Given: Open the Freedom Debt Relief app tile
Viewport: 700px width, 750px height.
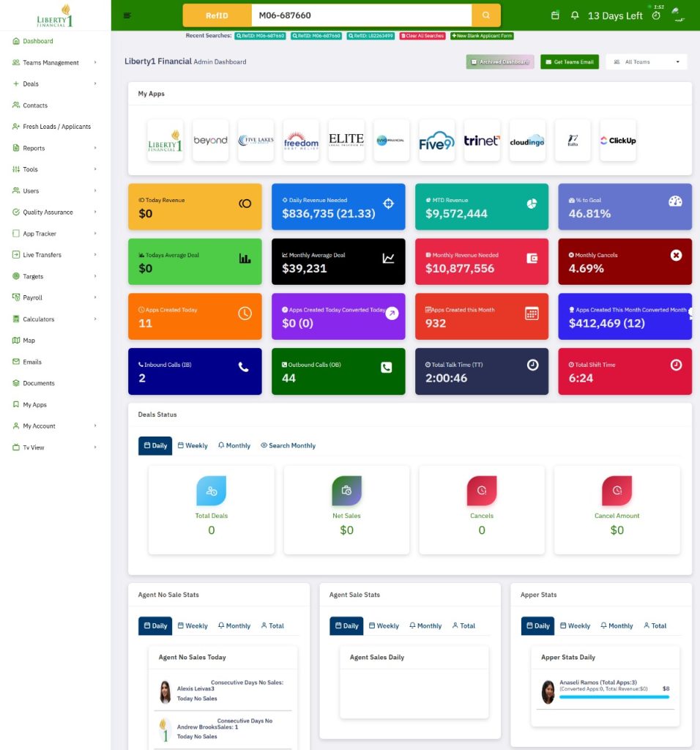Looking at the screenshot, I should click(x=301, y=141).
